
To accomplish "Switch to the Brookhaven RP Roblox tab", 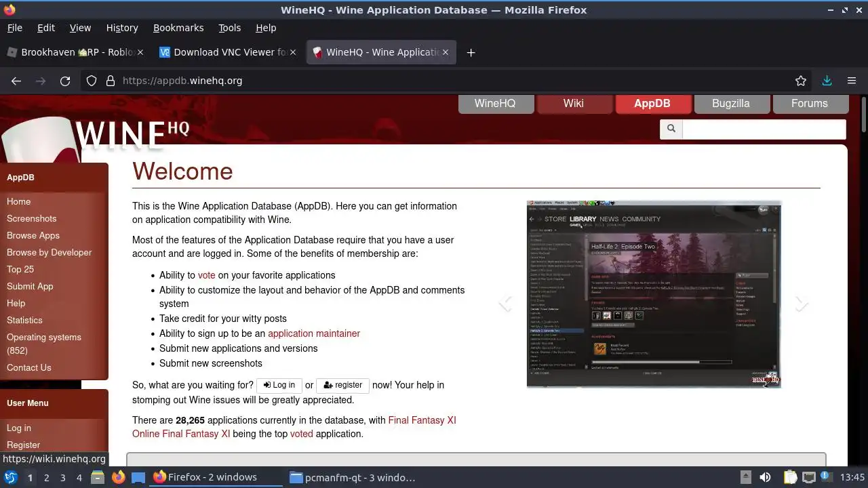I will [76, 52].
